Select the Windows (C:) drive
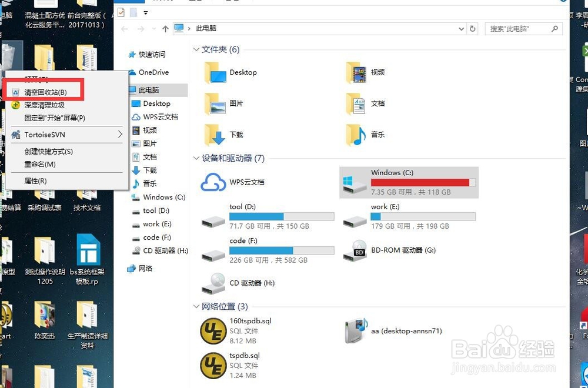Screen dimensions: 588x388 click(x=392, y=172)
